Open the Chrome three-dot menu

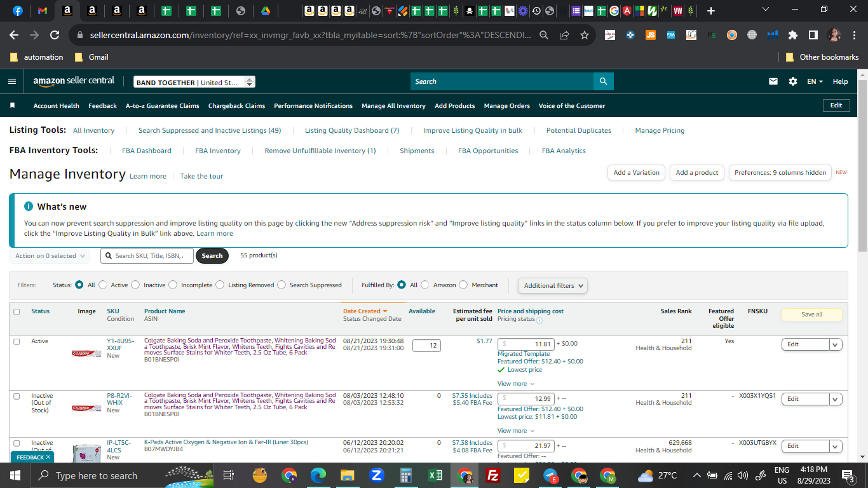click(853, 35)
